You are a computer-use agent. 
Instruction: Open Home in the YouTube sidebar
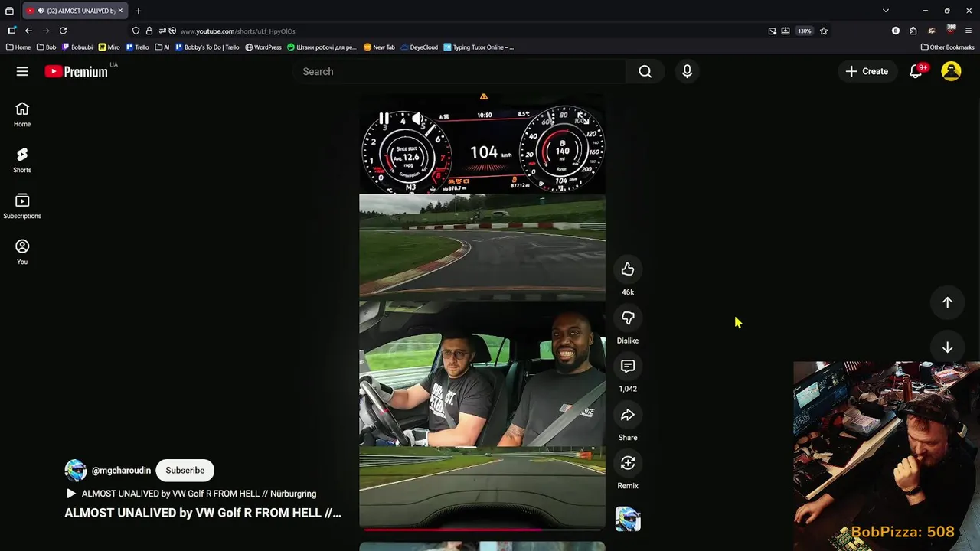pyautogui.click(x=22, y=115)
